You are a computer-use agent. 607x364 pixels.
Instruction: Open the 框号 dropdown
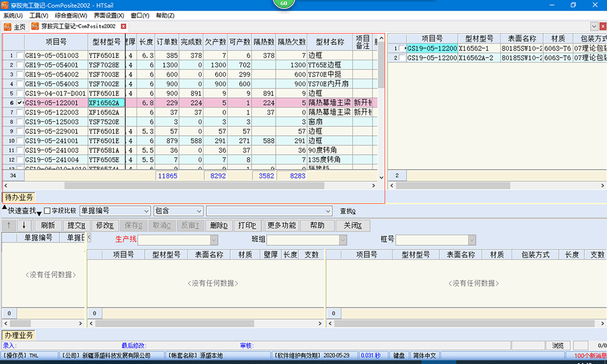click(x=472, y=240)
